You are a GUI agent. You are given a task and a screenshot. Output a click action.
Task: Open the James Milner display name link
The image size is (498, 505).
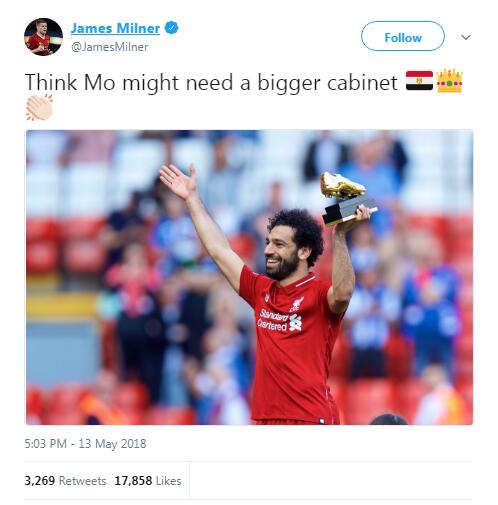click(x=115, y=28)
